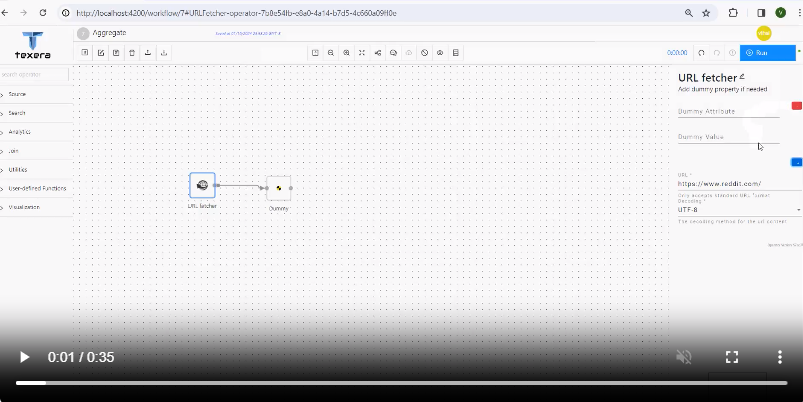This screenshot has height=402, width=803.
Task: Click the pencil edit icon in workflow toolbar
Action: [x=101, y=53]
